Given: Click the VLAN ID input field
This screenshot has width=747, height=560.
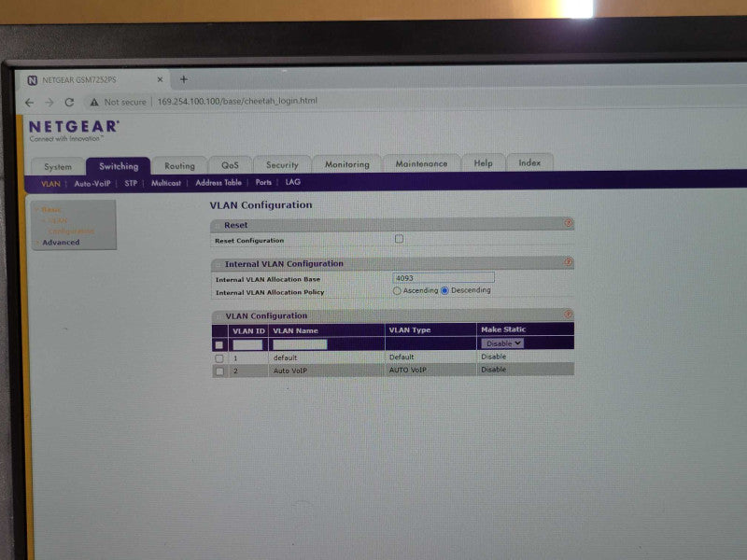Looking at the screenshot, I should [x=247, y=344].
